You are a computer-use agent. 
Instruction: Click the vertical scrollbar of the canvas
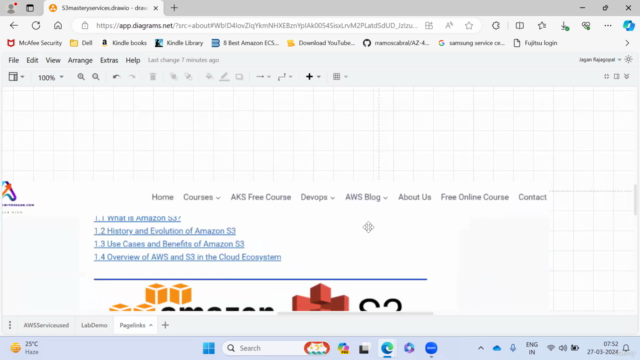coord(636,200)
